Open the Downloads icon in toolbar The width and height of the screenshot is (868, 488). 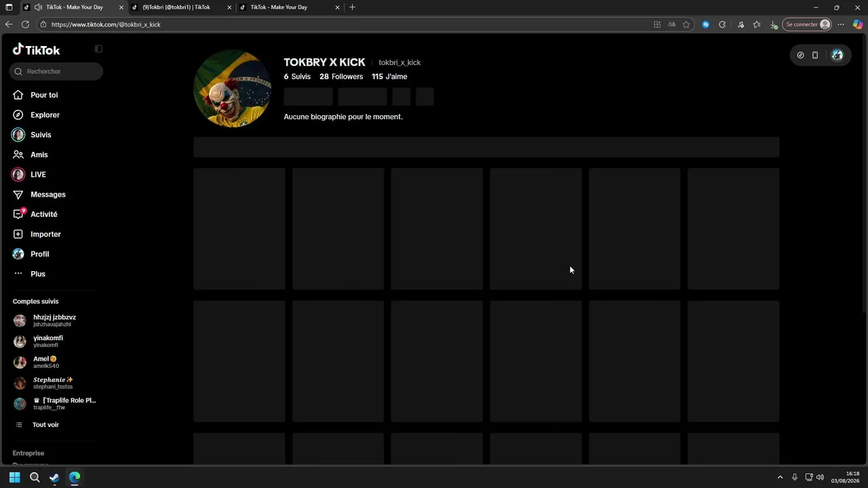tap(774, 24)
